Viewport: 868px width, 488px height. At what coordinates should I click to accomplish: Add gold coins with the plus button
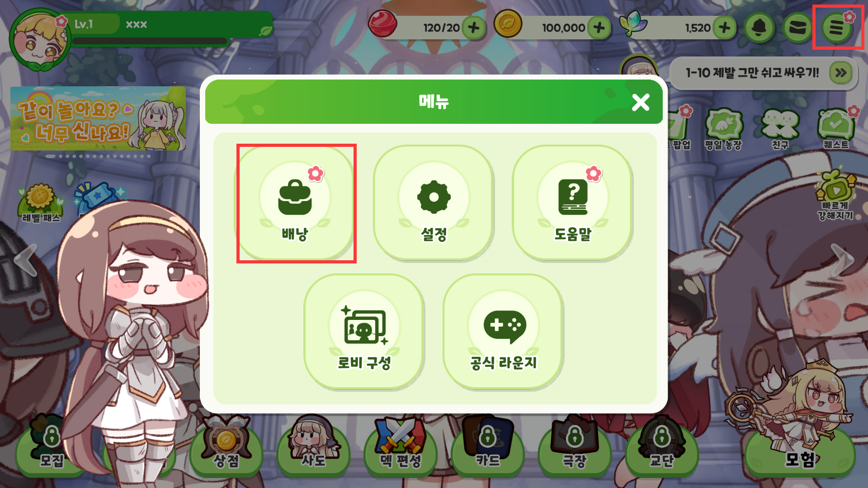tap(599, 28)
